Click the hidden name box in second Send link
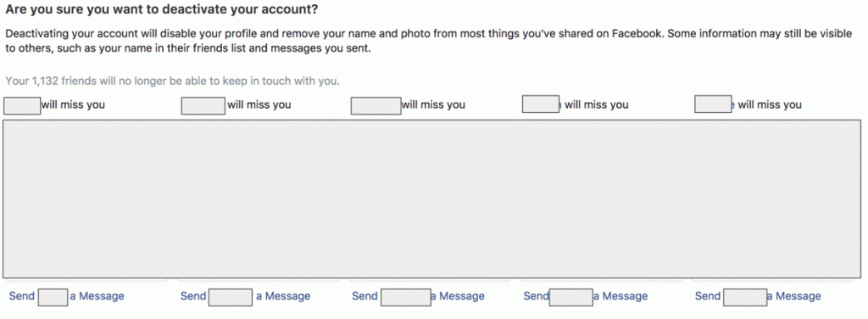Image resolution: width=868 pixels, height=319 pixels. (231, 298)
